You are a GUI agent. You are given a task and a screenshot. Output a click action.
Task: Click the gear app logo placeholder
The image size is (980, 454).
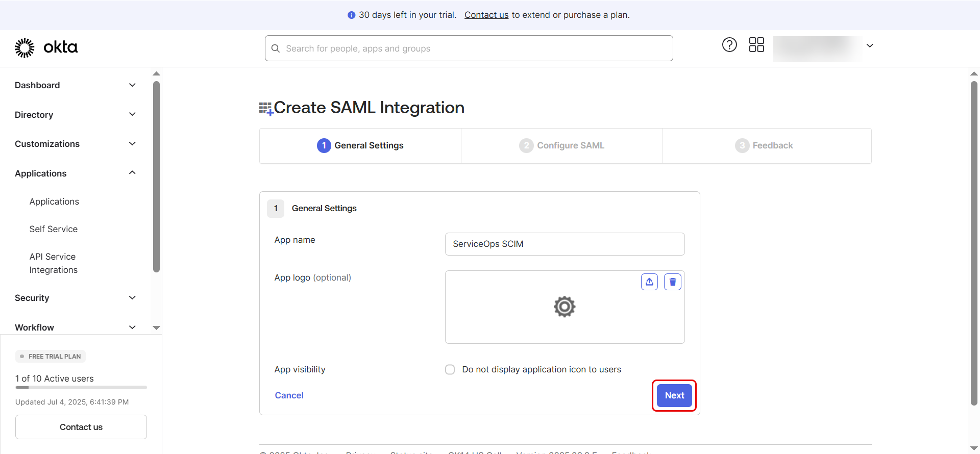565,307
